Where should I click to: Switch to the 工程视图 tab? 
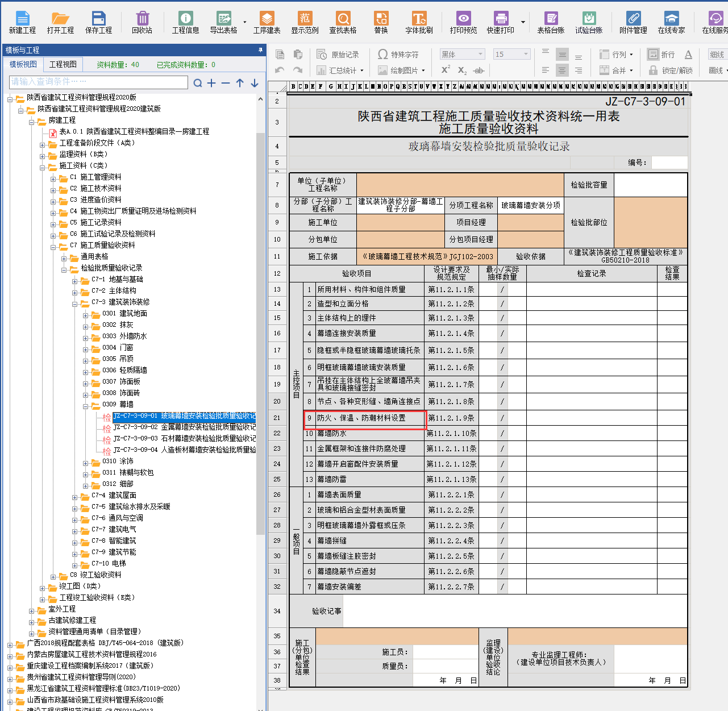tap(63, 65)
